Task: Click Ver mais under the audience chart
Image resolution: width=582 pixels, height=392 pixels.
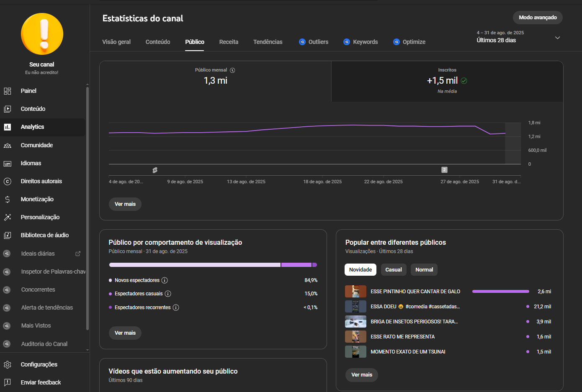Action: (125, 204)
